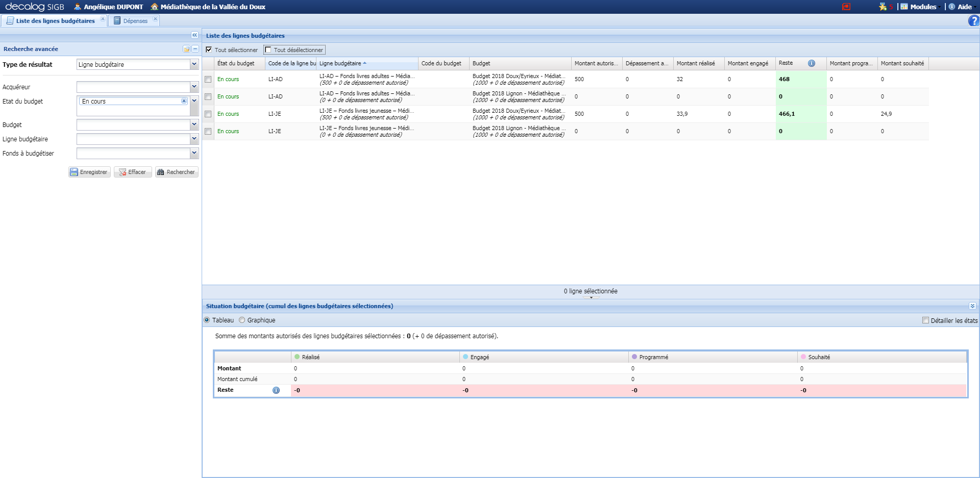The image size is (980, 478).
Task: Click the red window icon in header
Action: point(846,7)
